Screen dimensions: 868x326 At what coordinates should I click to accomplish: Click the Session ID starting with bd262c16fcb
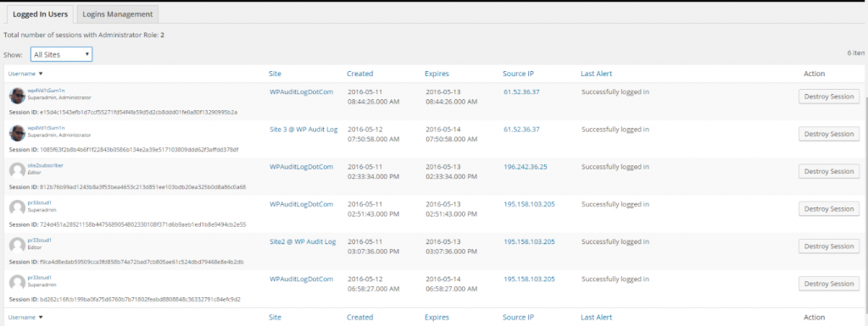coord(140,299)
